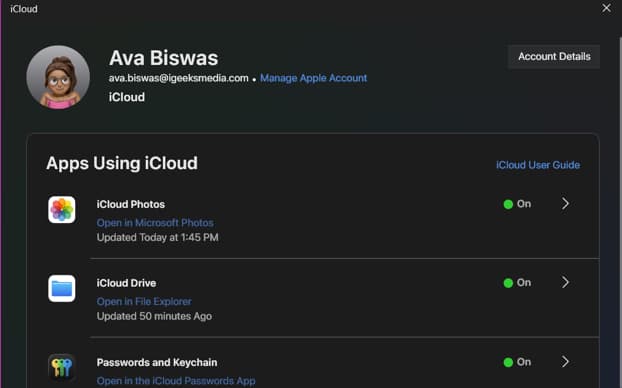Expand iCloud Drive settings chevron
622x388 pixels.
(565, 282)
